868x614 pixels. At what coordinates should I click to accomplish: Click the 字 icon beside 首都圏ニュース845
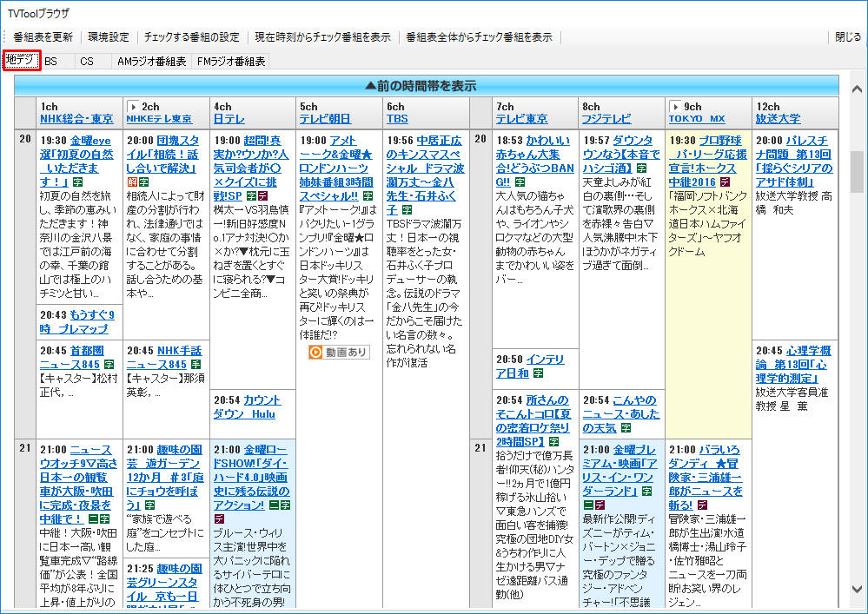[x=109, y=365]
